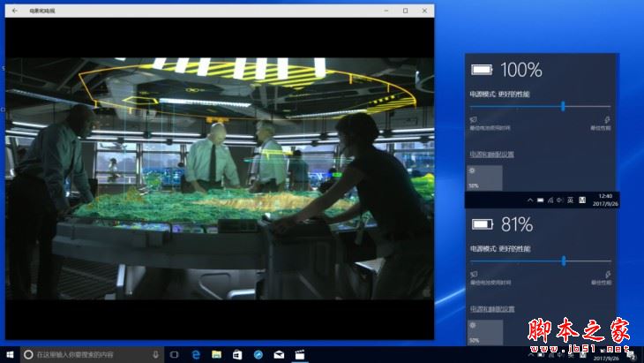Open Task View from the taskbar
This screenshot has height=363, width=644.
(x=174, y=354)
